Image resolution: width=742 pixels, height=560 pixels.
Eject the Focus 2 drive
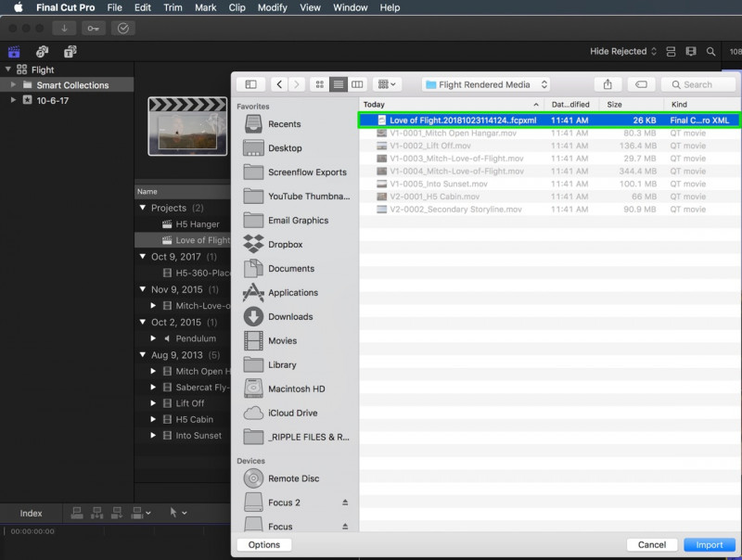(x=345, y=503)
